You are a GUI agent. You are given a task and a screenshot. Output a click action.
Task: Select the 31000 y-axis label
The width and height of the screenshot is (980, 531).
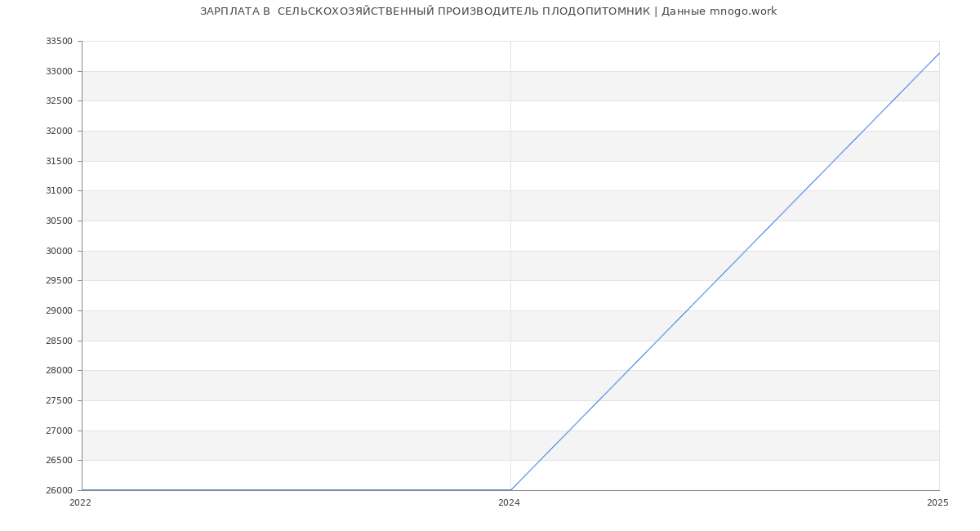tap(59, 191)
